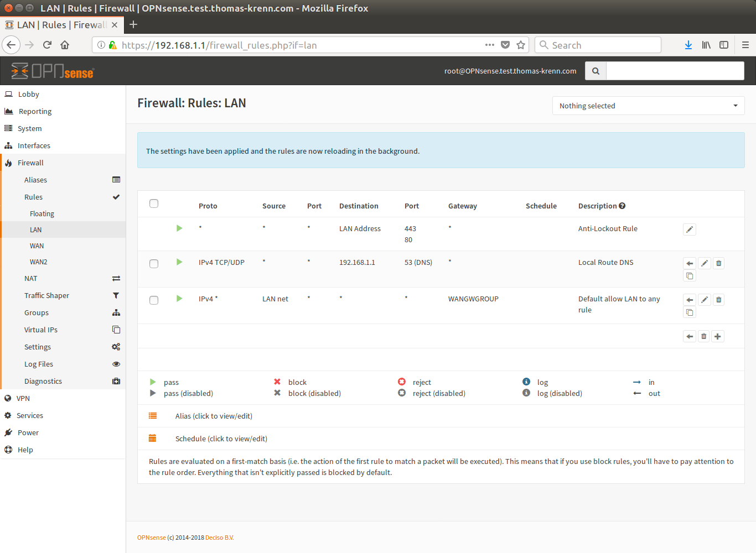Tick the Default allow LAN rule checkbox
The height and width of the screenshot is (553, 756).
pyautogui.click(x=154, y=300)
